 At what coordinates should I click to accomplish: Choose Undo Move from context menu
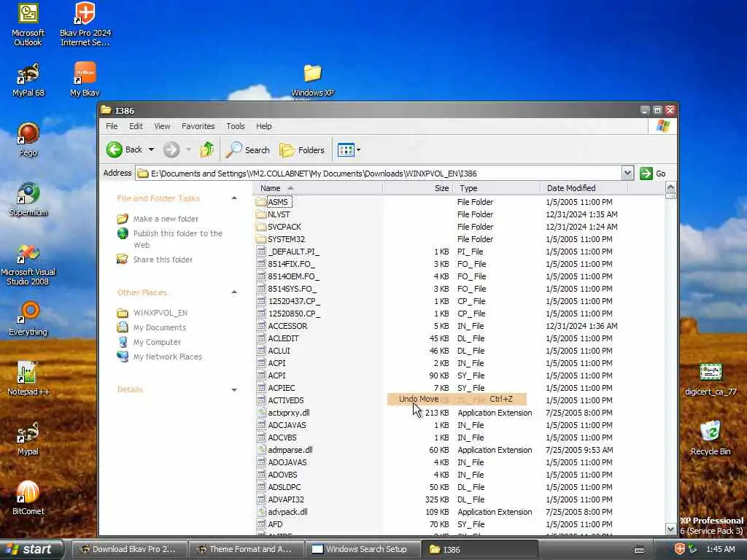pyautogui.click(x=457, y=399)
